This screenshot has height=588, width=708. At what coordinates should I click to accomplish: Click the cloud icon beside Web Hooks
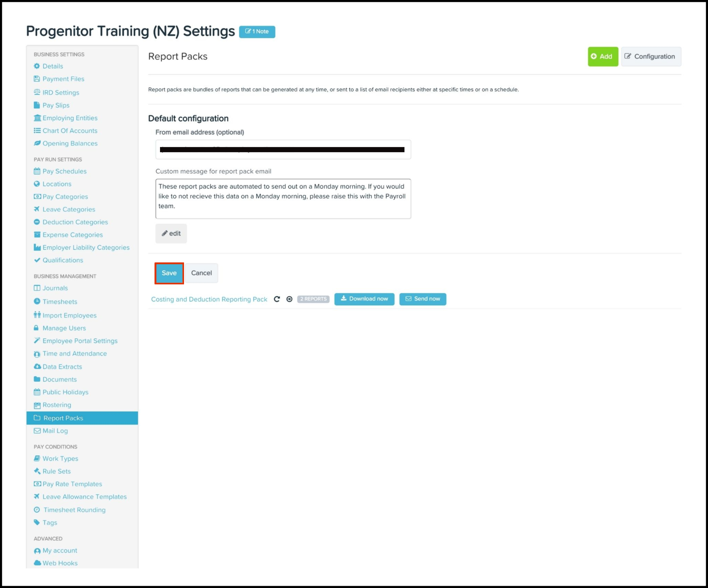tap(37, 563)
